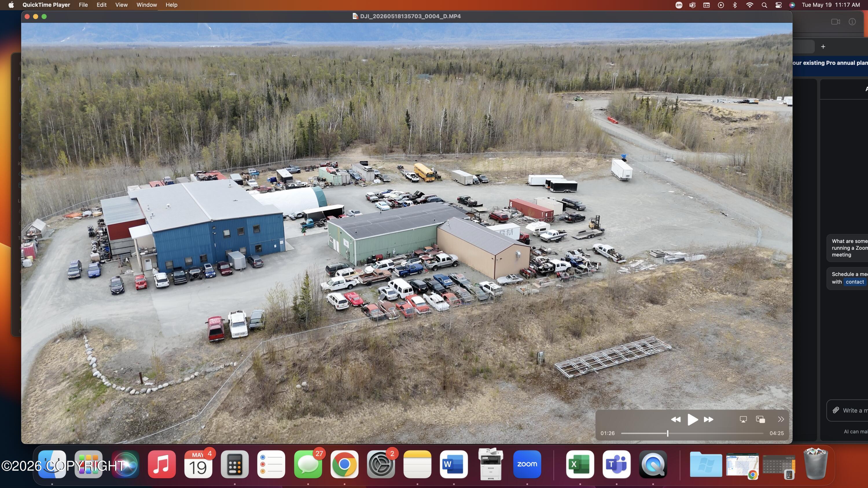Open the Window menu

coord(147,5)
